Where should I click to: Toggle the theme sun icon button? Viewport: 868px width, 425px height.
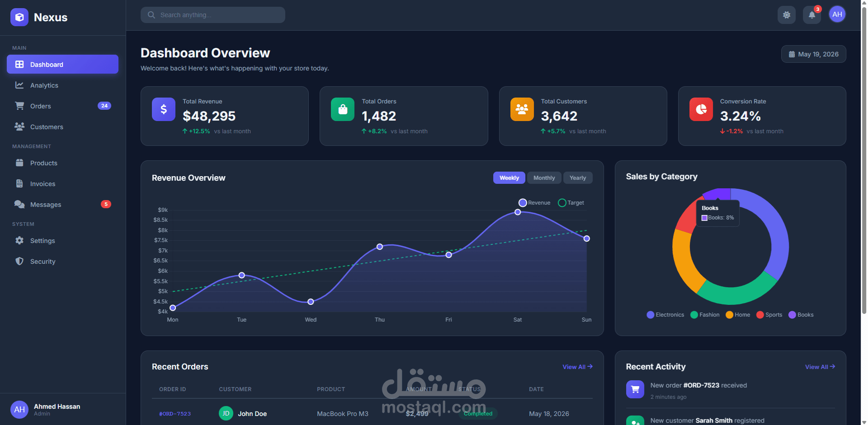[x=787, y=15]
